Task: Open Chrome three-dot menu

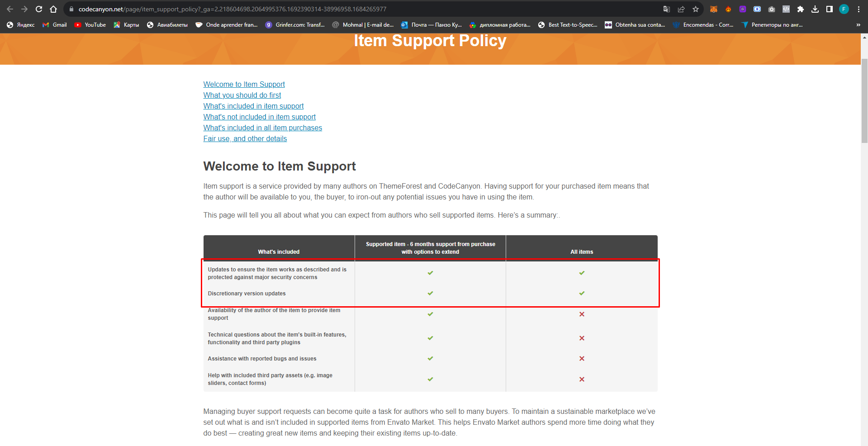Action: tap(859, 9)
